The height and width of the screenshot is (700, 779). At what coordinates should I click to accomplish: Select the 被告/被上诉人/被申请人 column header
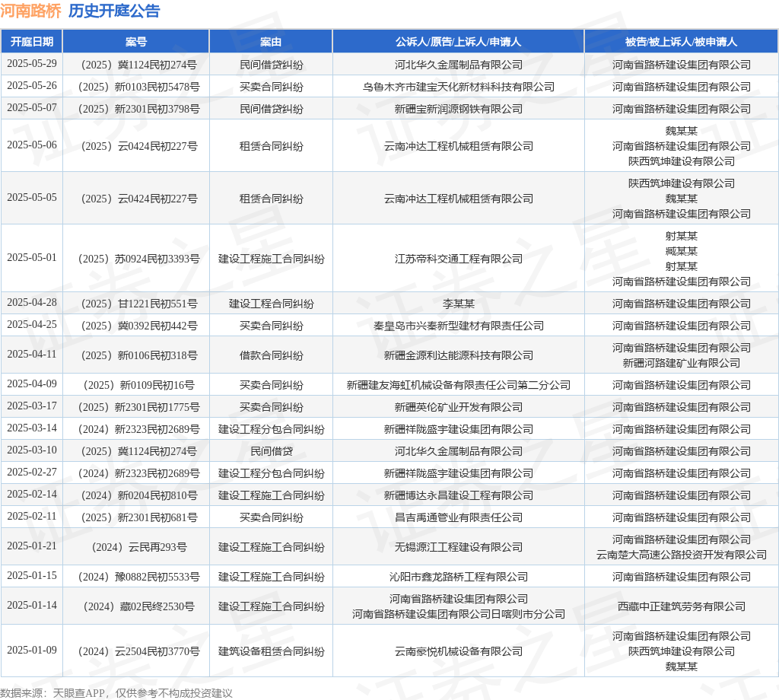tap(681, 42)
